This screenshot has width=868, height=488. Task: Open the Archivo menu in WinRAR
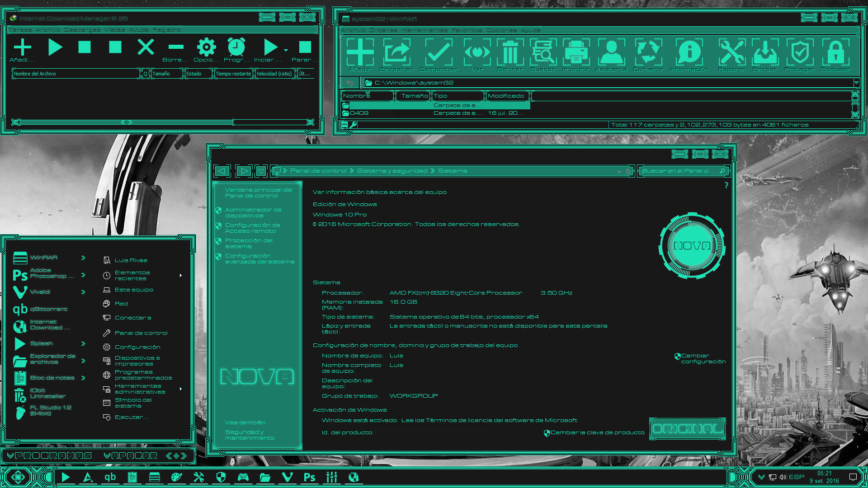point(353,30)
